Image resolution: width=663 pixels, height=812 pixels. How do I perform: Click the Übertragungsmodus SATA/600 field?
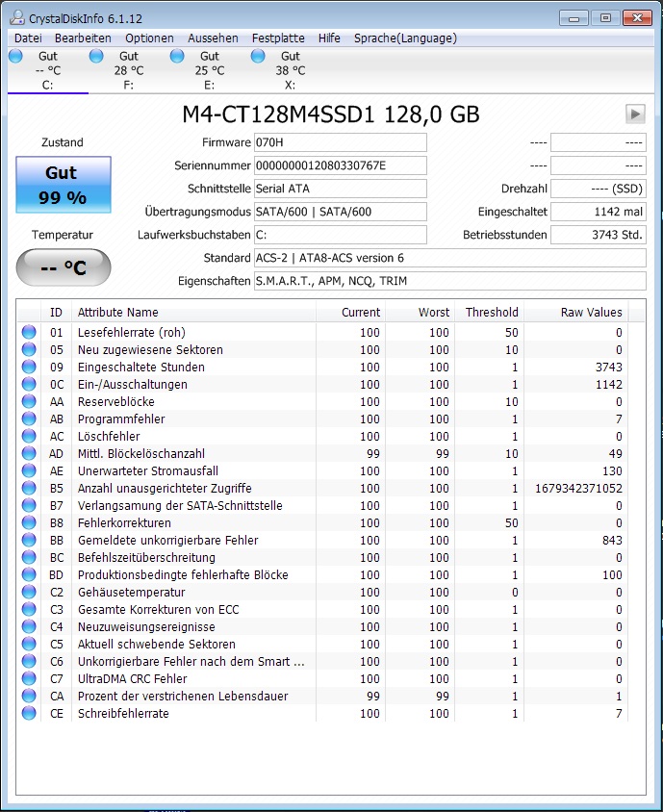point(341,212)
